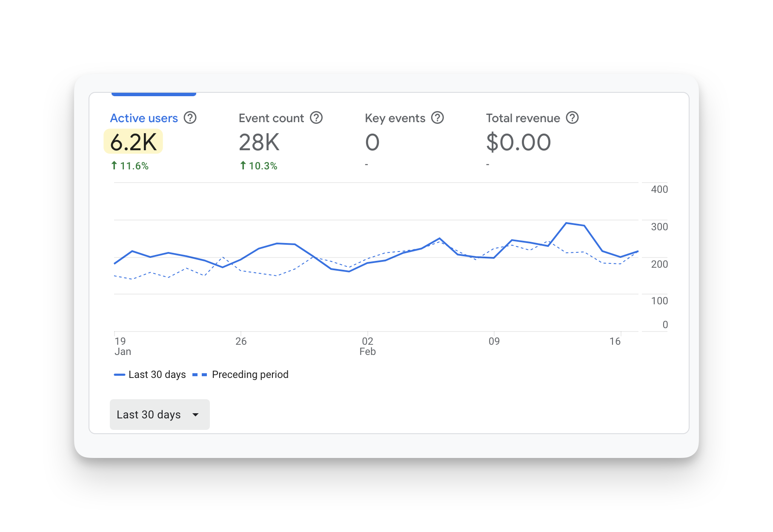Switch to the Key events metric tab
The width and height of the screenshot is (773, 532).
point(395,118)
